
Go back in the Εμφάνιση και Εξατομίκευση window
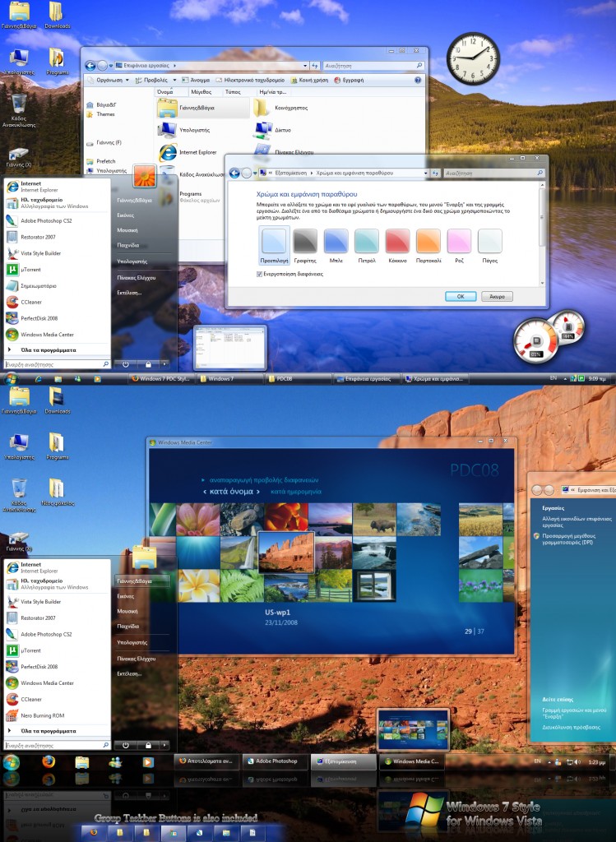[x=537, y=490]
